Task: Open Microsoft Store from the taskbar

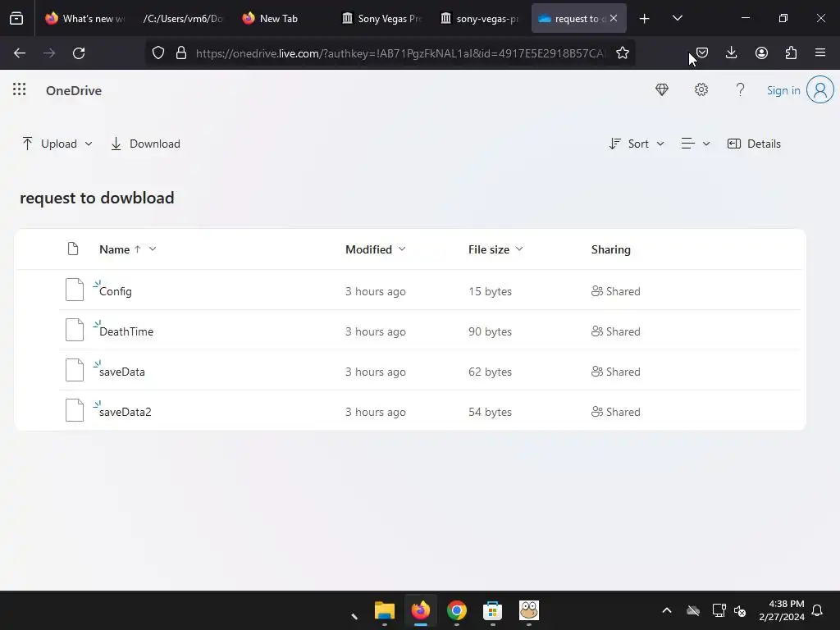Action: click(x=493, y=610)
